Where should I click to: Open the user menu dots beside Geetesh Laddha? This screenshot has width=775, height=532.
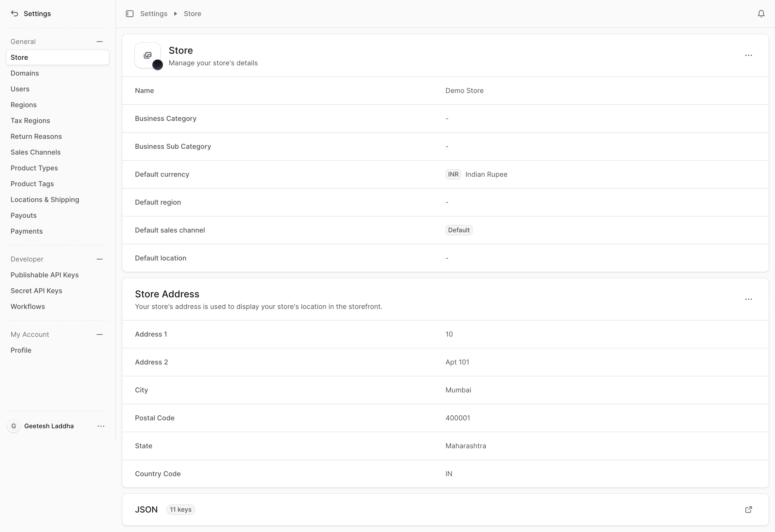[x=101, y=426]
